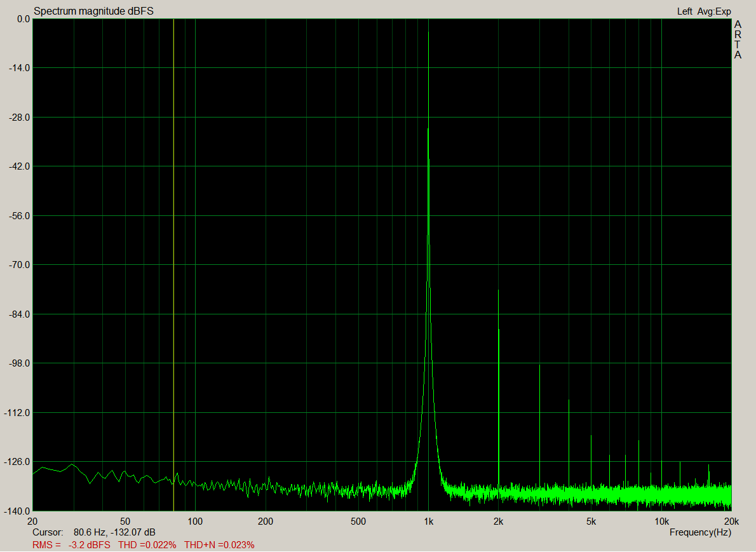Viewport: 756px width, 552px height.
Task: Click the '20' x-axis tick at the left
Action: (x=32, y=521)
